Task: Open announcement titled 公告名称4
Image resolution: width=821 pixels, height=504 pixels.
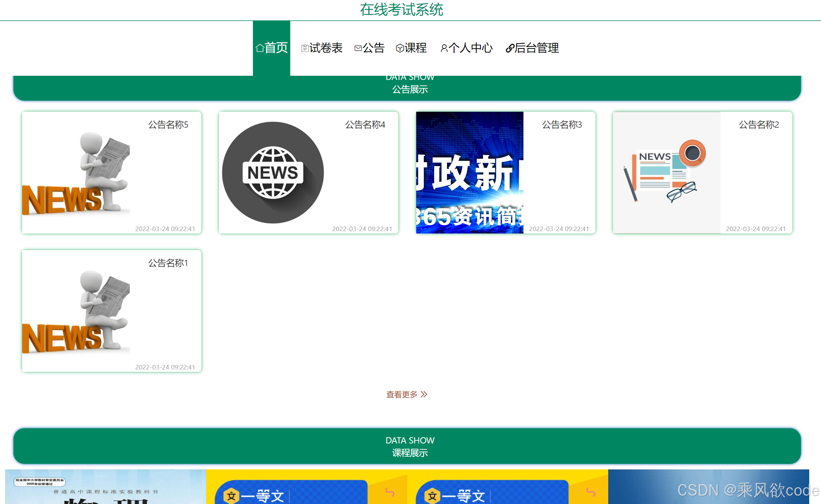Action: point(365,125)
